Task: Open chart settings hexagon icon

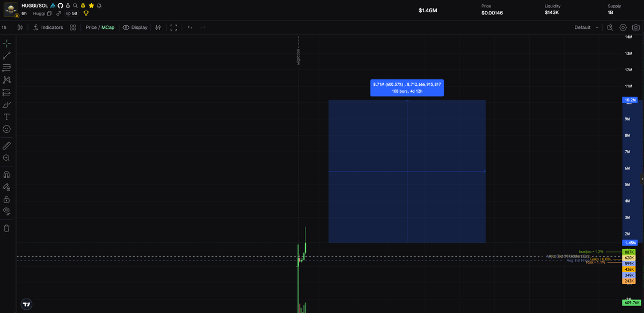Action: 623,27
